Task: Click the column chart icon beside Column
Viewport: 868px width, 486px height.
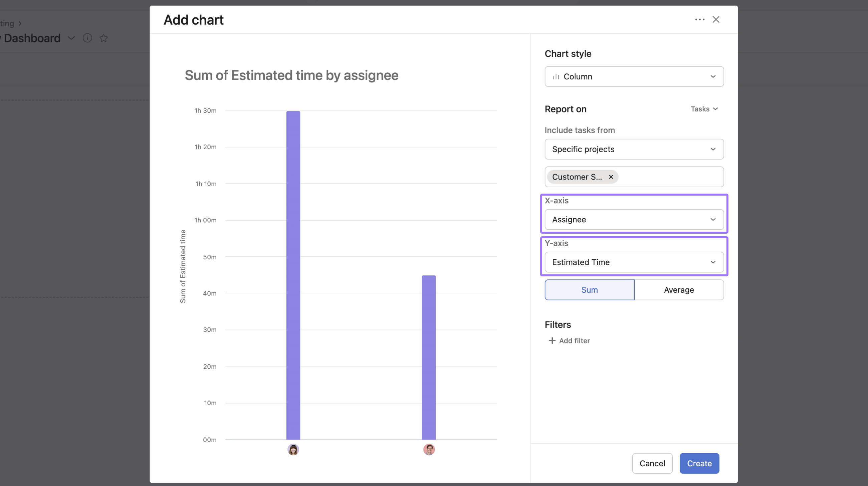Action: click(x=556, y=76)
